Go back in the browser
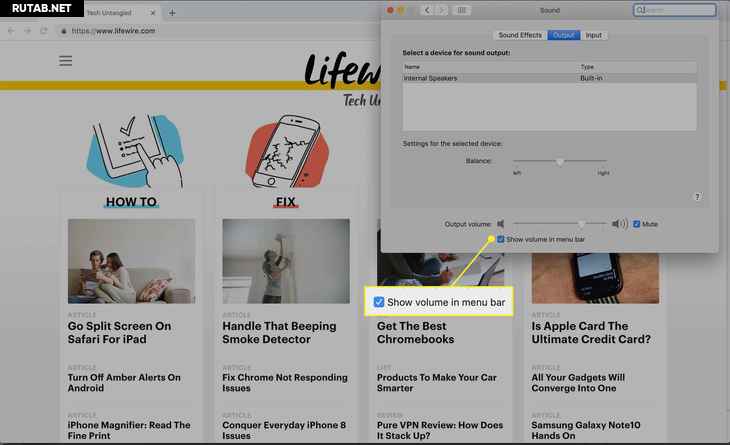The image size is (730, 445). point(11,31)
